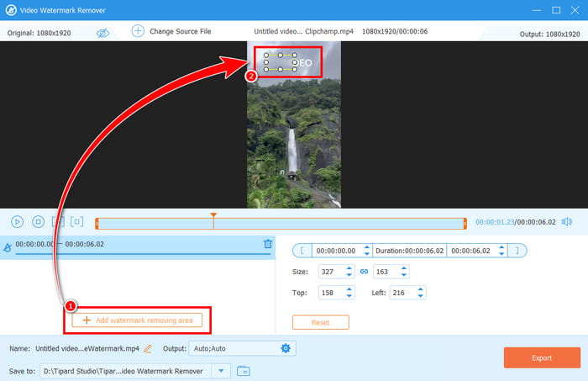Click the orange playhead on timeline

[x=213, y=218]
